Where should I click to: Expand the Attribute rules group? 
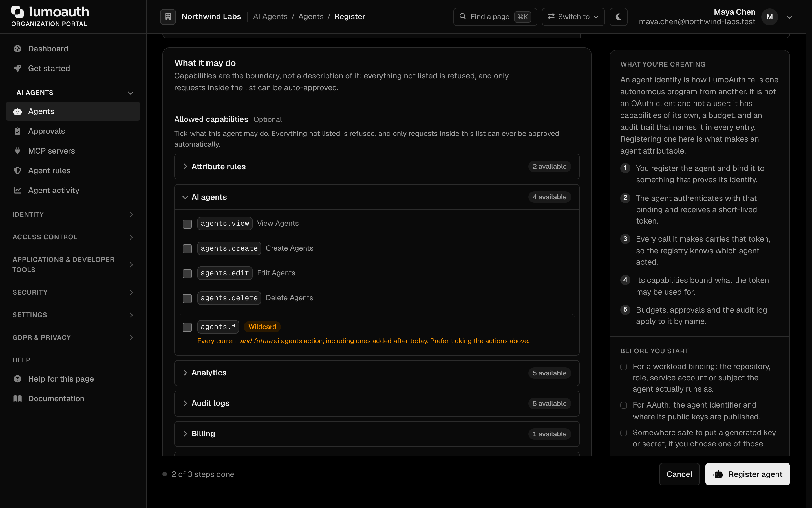point(377,167)
